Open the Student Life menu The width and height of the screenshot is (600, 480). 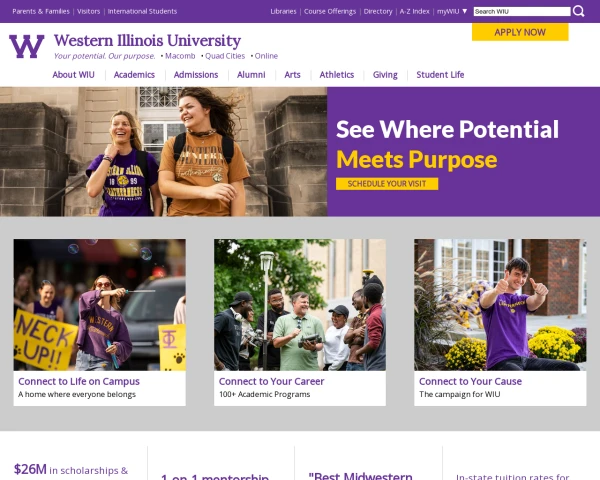point(440,75)
